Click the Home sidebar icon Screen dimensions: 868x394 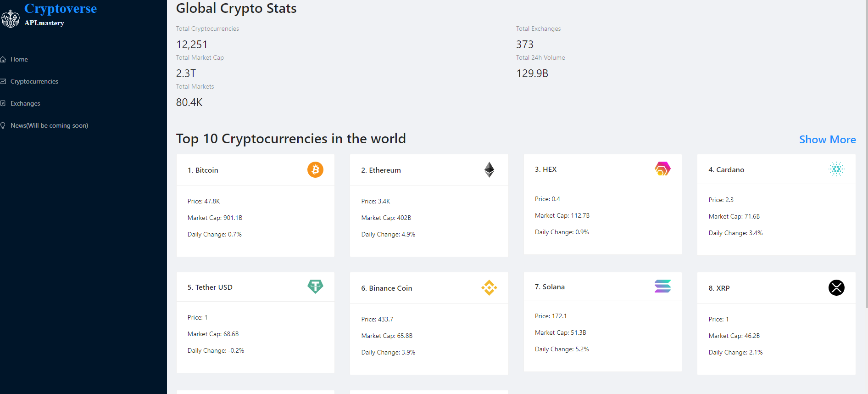[3, 59]
